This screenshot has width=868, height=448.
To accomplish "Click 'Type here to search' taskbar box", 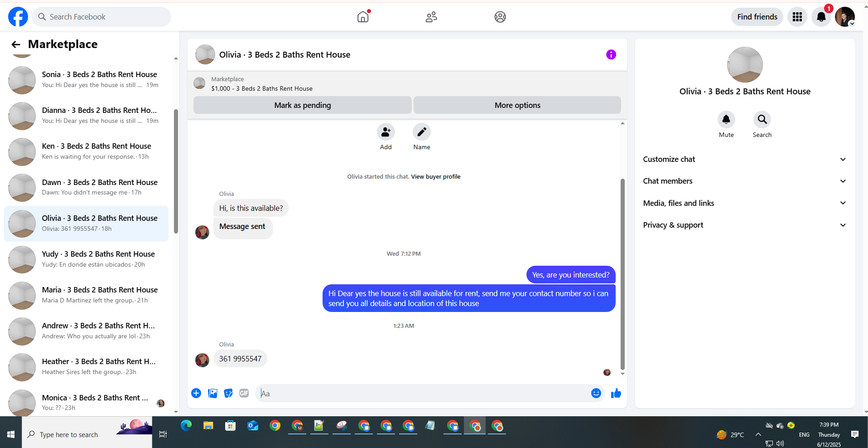I will [87, 434].
